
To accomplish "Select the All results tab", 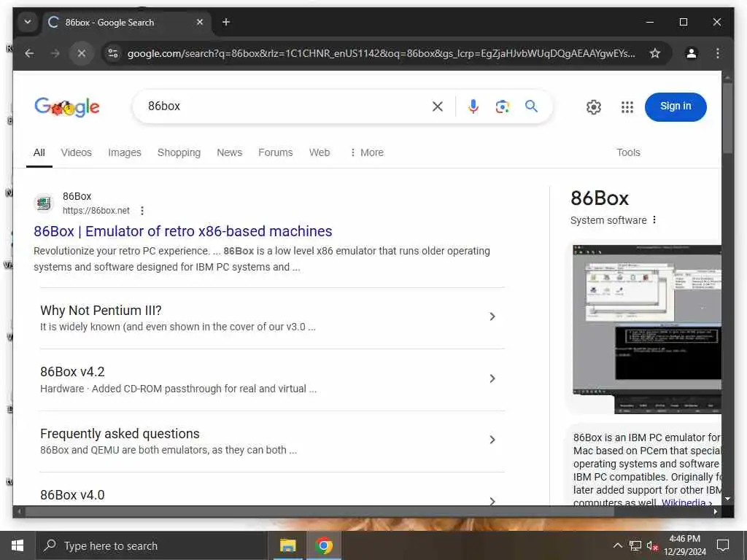I will pyautogui.click(x=39, y=152).
